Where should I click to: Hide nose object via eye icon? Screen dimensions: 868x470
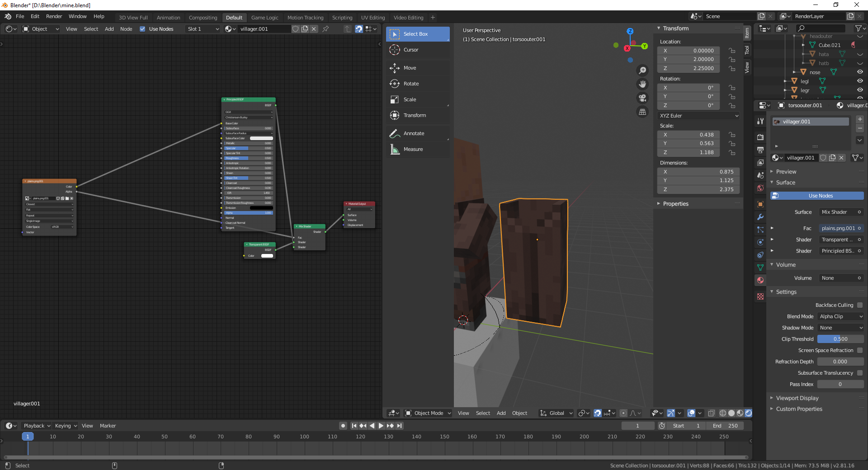860,72
